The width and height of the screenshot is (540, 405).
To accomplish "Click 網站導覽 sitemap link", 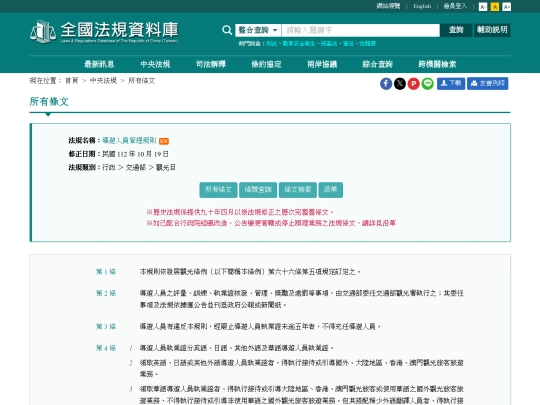I will point(388,6).
